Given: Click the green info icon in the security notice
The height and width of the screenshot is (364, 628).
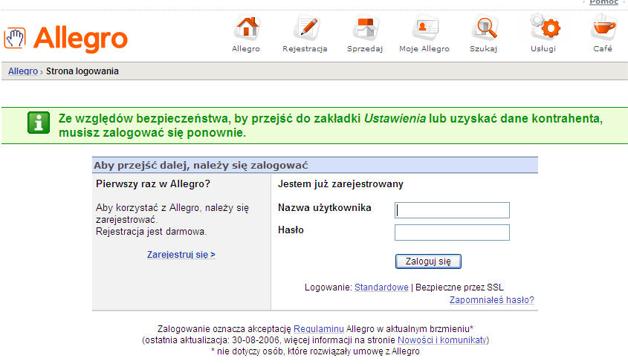Looking at the screenshot, I should 39,123.
